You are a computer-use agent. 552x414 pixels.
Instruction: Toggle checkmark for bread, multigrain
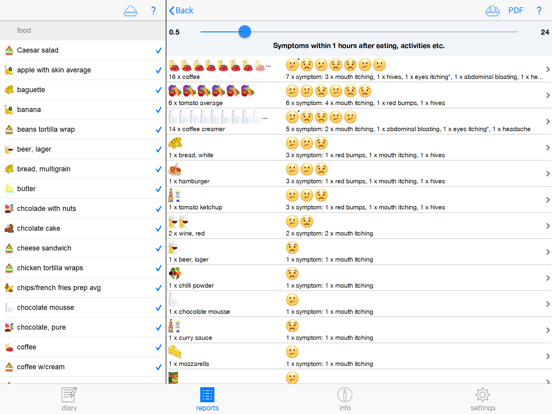(x=159, y=169)
